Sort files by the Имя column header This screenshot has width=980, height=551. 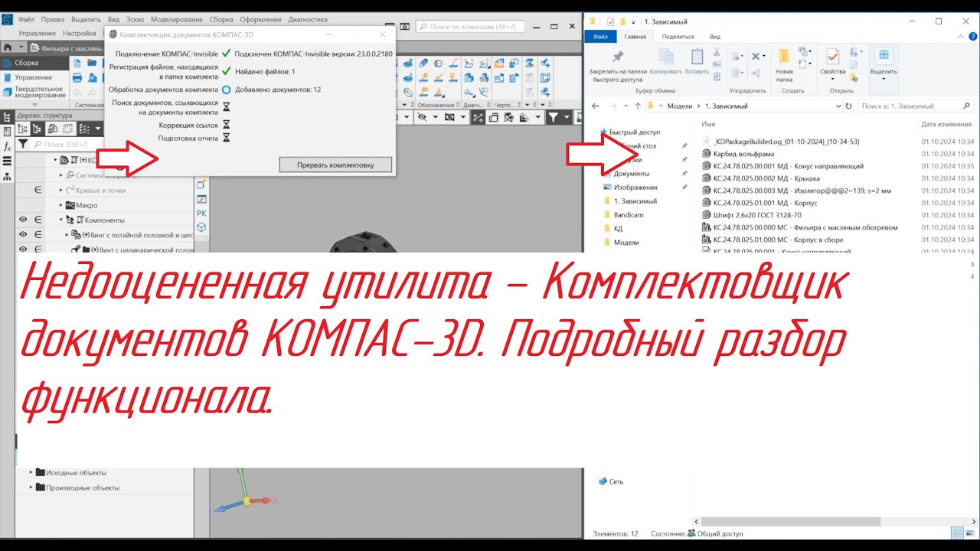708,123
